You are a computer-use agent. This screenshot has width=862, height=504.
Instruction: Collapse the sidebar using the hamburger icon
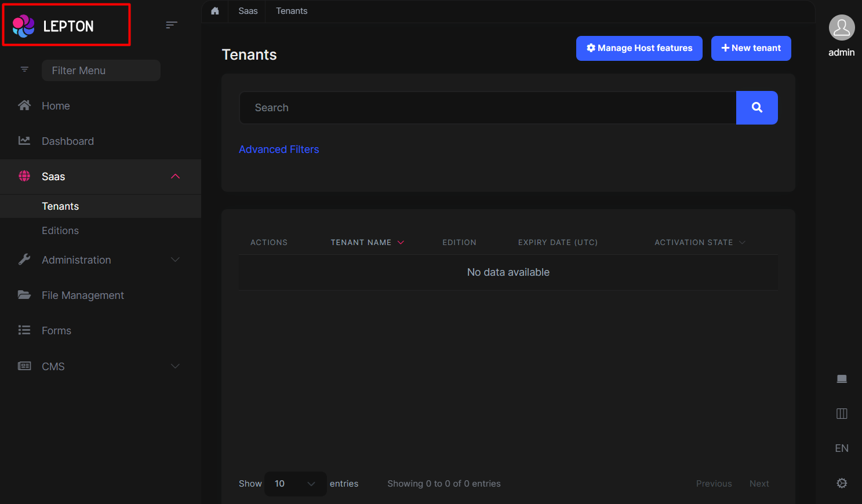click(171, 25)
